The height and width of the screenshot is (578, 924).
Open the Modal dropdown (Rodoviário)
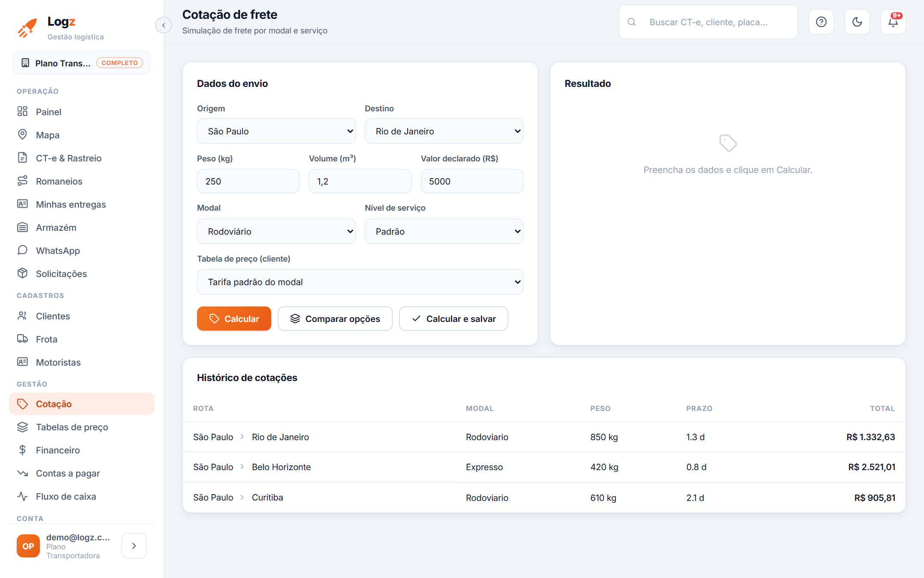coord(276,231)
